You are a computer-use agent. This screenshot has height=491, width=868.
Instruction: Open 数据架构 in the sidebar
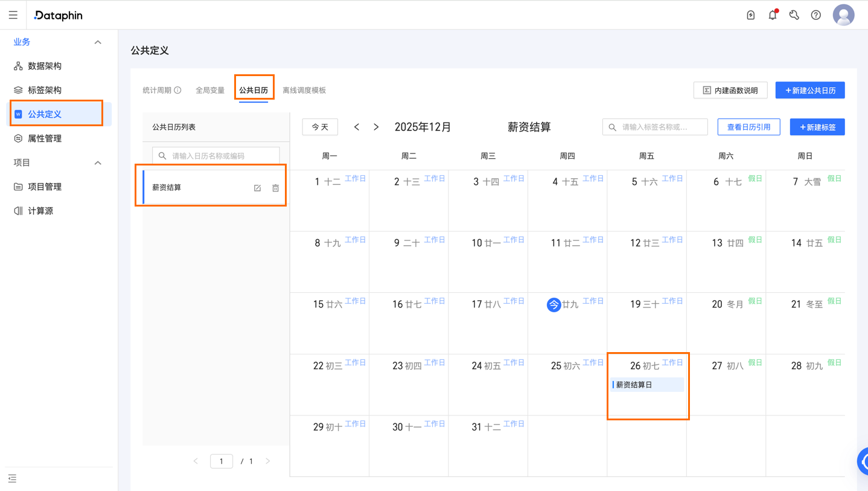[x=45, y=66]
